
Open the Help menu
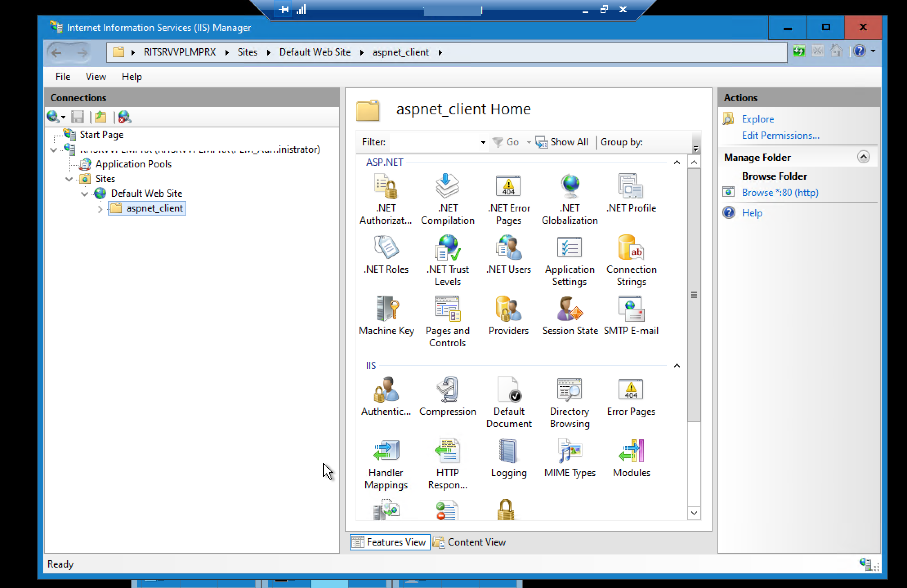(x=132, y=77)
